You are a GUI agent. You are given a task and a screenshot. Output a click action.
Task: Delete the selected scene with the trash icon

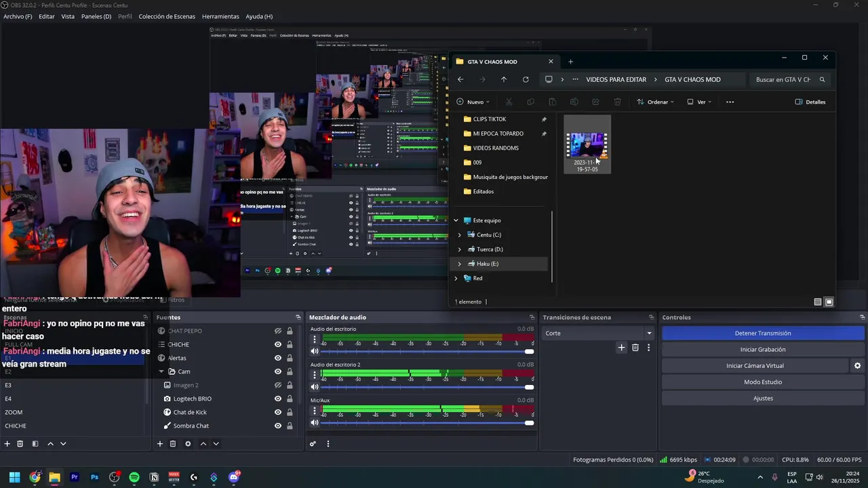coord(20,444)
